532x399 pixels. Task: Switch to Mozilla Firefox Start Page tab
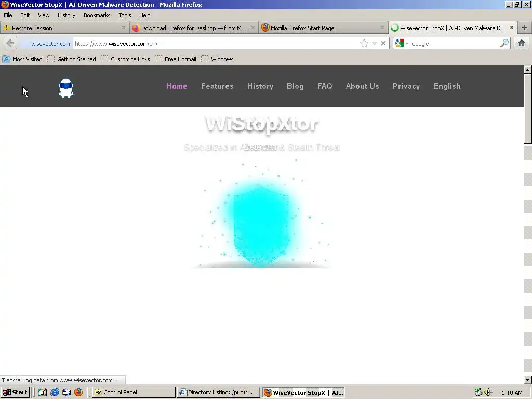point(323,28)
